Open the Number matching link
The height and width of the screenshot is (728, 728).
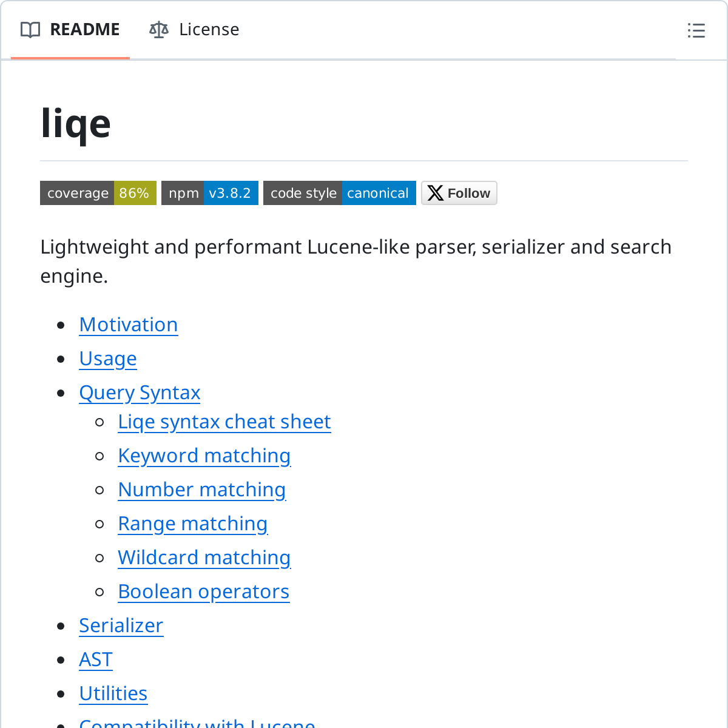[x=202, y=490]
